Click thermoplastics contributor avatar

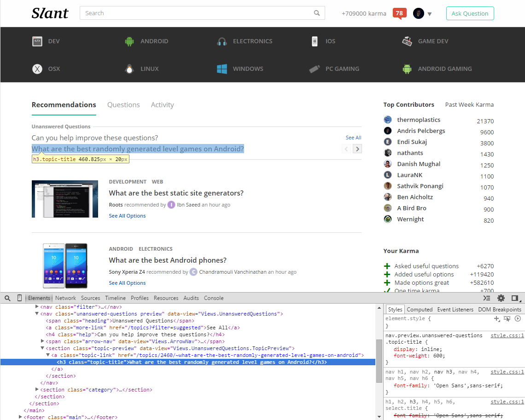pyautogui.click(x=388, y=120)
